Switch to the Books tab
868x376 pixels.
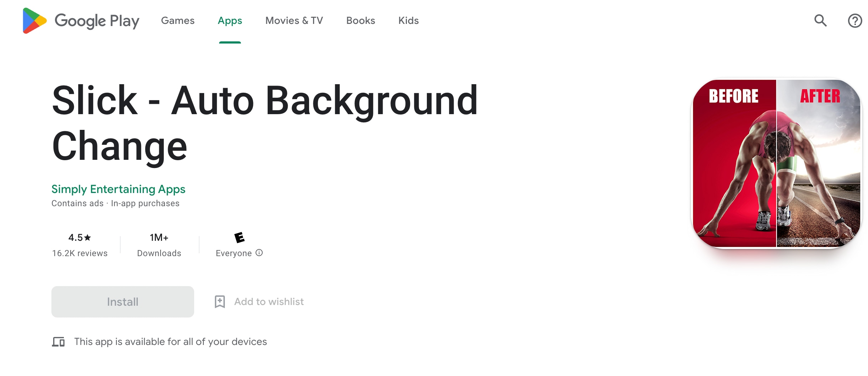[360, 21]
